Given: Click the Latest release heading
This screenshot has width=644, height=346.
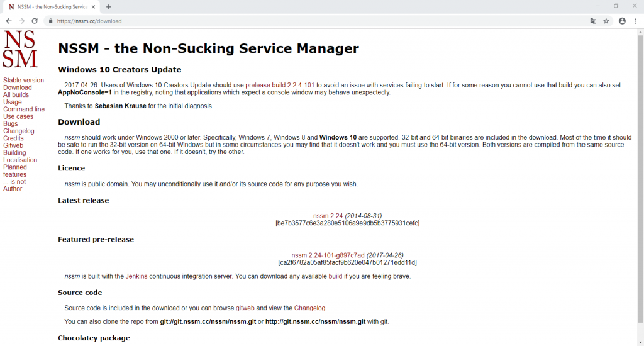Looking at the screenshot, I should 84,201.
